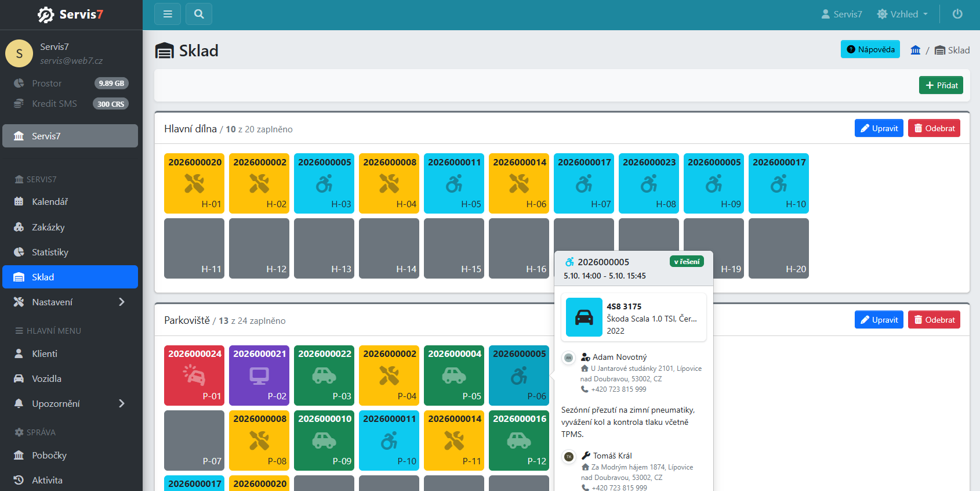Open search using the magnifier icon

(x=199, y=14)
